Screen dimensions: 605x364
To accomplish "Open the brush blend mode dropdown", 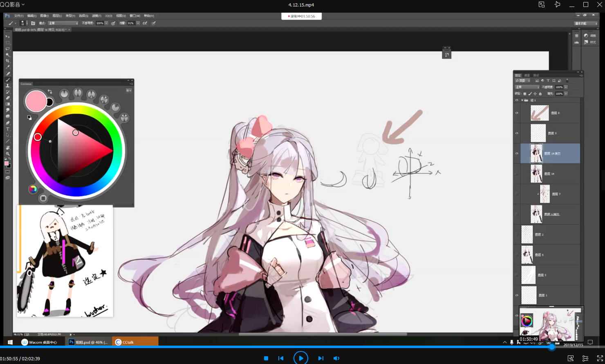I will (63, 23).
